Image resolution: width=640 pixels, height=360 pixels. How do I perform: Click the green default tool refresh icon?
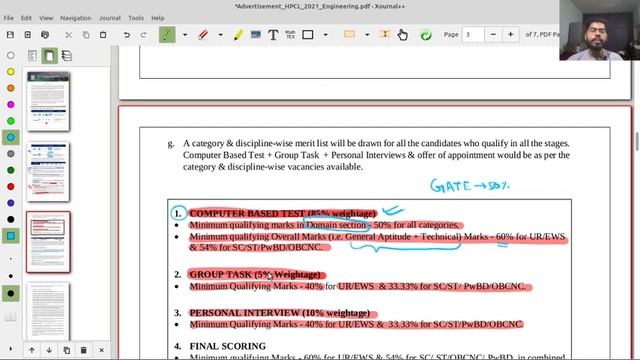coord(426,35)
